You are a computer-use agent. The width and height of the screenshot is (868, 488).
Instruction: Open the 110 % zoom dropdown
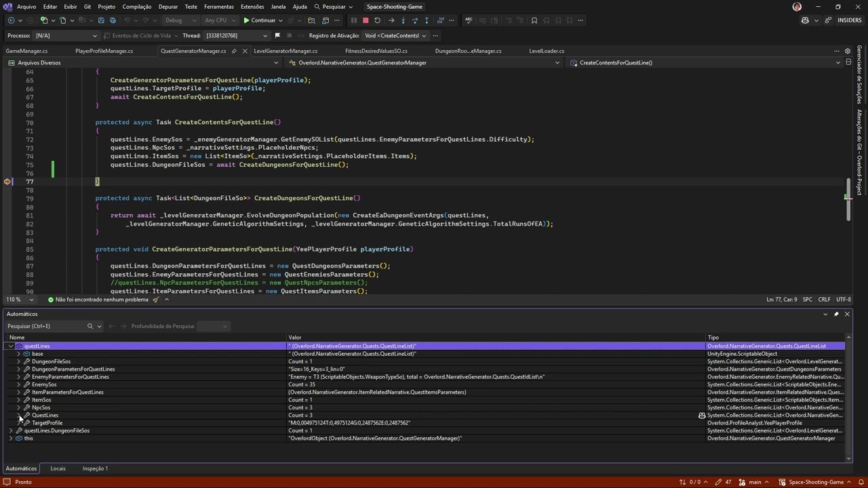coord(22,300)
